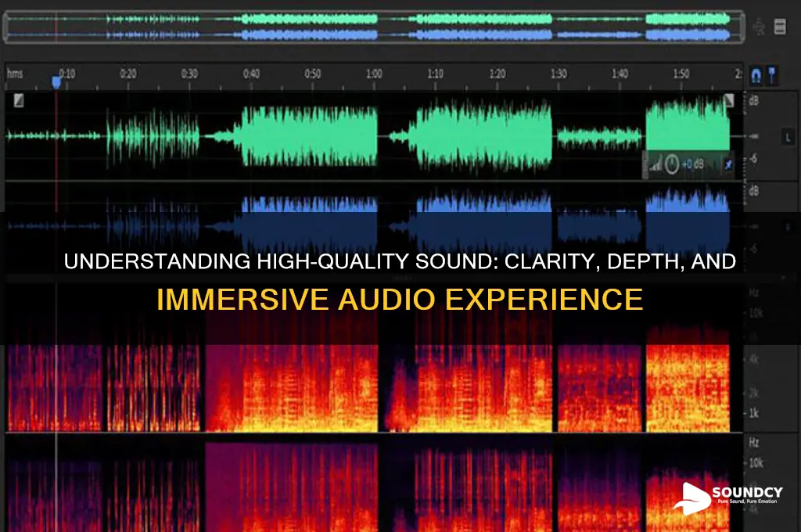Screen dimensions: 801x532
Task: Click the -6 value on the left channel dB scale
Action: click(753, 159)
